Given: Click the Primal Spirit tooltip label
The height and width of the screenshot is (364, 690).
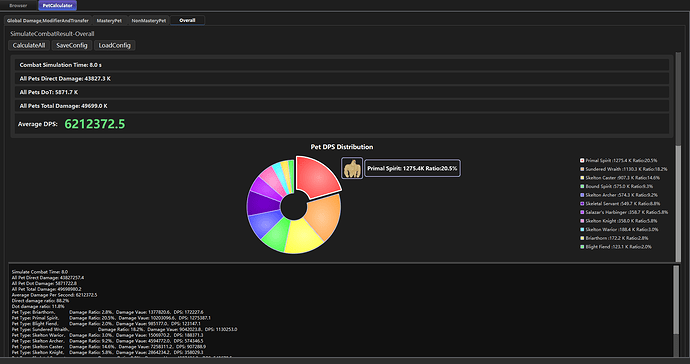Looking at the screenshot, I should pyautogui.click(x=412, y=168).
